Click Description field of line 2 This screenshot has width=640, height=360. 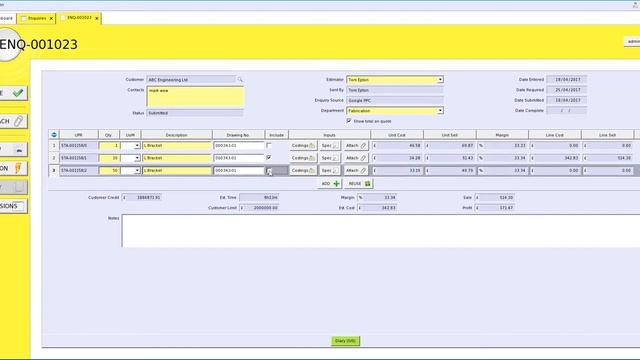177,158
